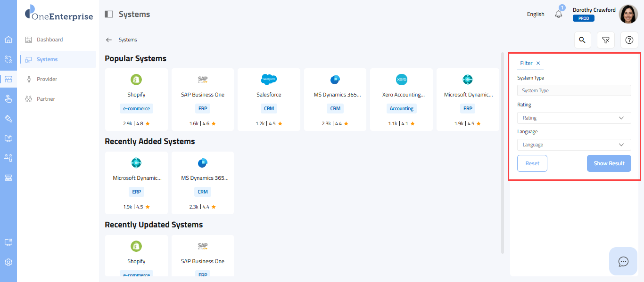
Task: Open the Salesforce system card
Action: coord(269,99)
